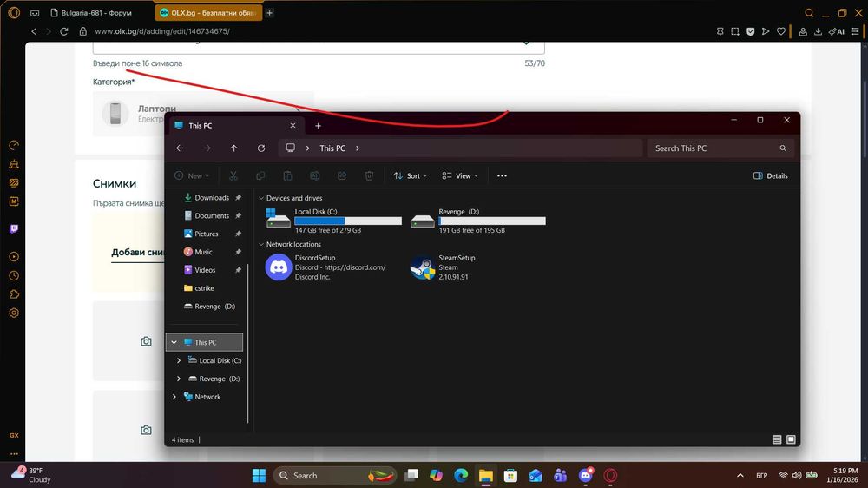Open Local Disk (C:) drive
The image size is (868, 488).
click(x=333, y=221)
